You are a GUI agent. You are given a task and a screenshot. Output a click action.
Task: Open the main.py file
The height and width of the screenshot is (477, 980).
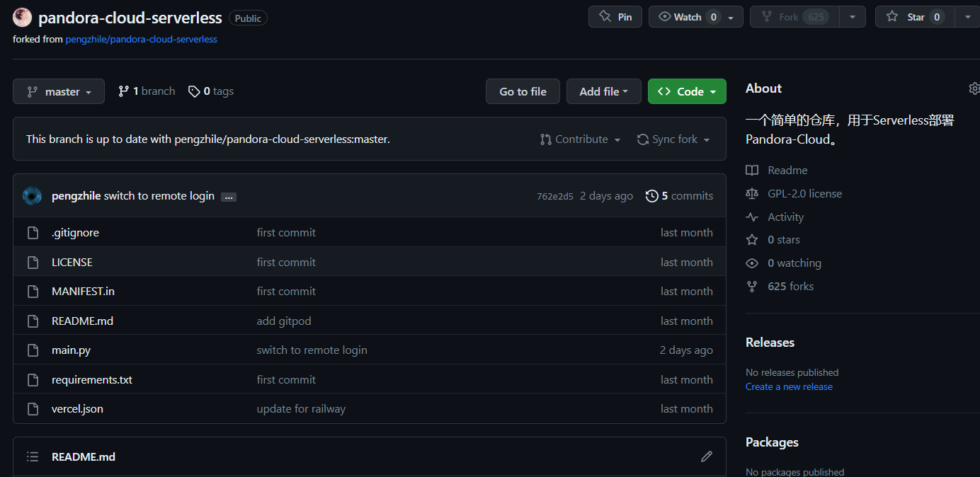[x=71, y=350]
